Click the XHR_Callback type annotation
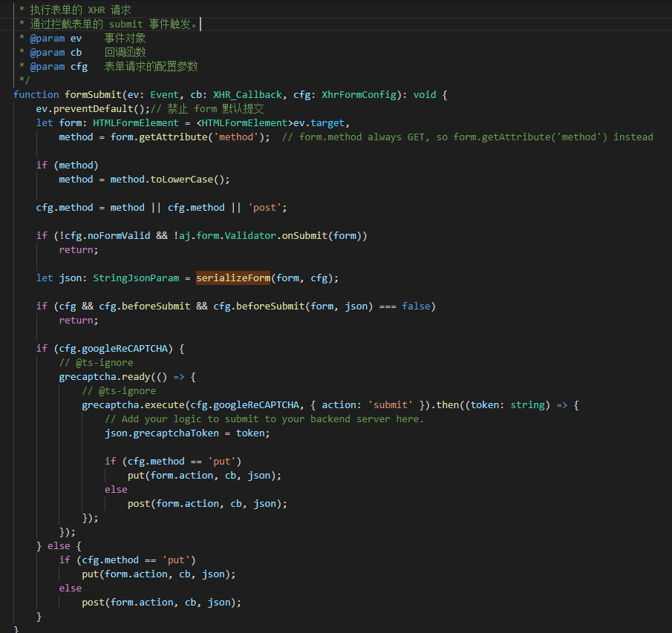 [248, 95]
